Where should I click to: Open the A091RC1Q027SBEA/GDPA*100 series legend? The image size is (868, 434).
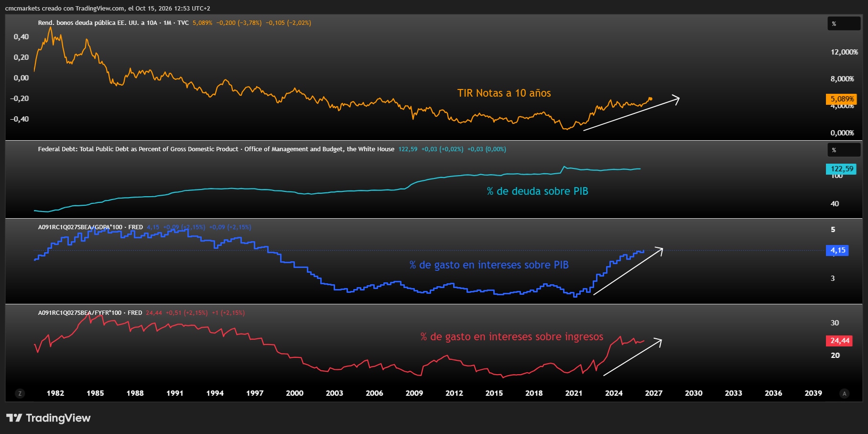[x=90, y=227]
